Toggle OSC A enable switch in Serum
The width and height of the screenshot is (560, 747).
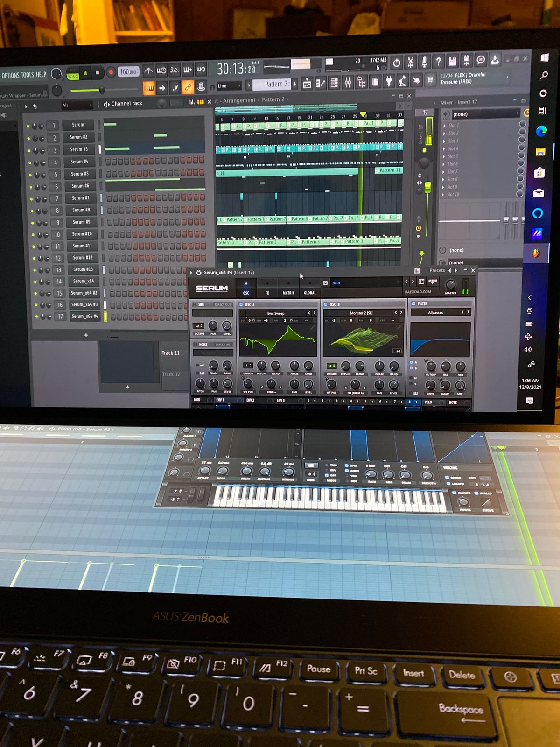241,305
